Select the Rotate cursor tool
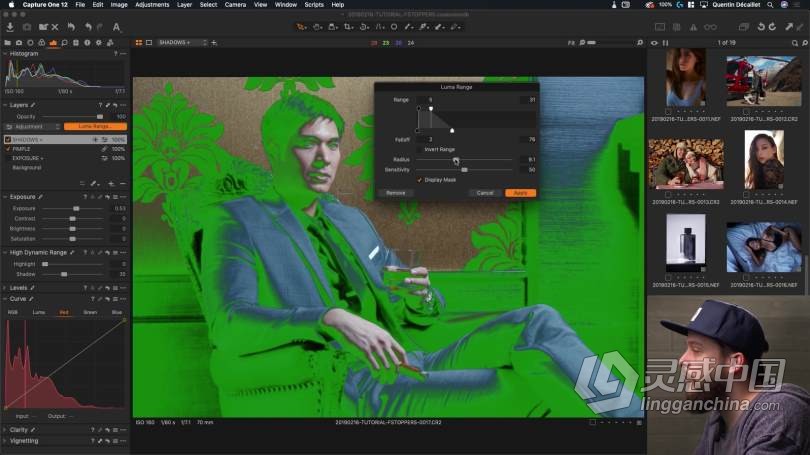Screen dimensions: 810x455 point(364,27)
